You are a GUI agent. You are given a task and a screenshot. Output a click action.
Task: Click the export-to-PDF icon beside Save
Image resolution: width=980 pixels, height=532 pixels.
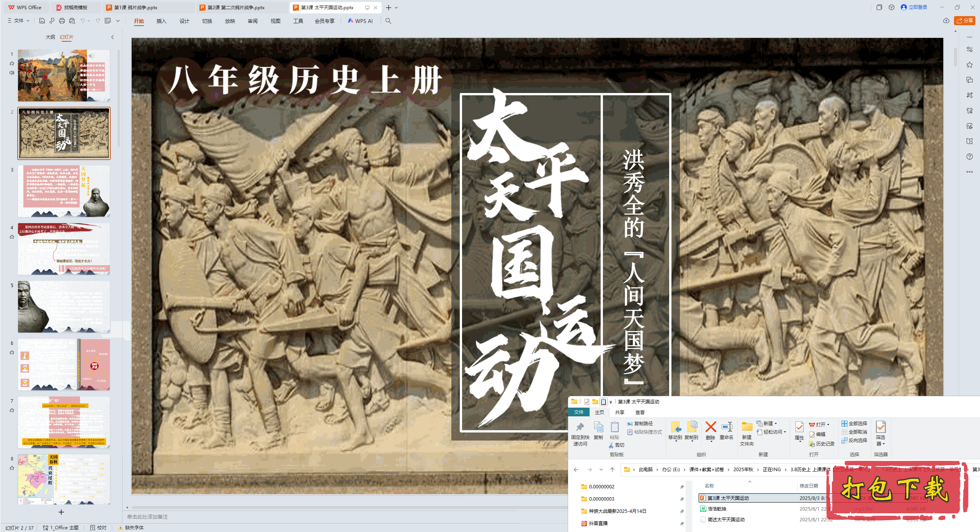(52, 21)
